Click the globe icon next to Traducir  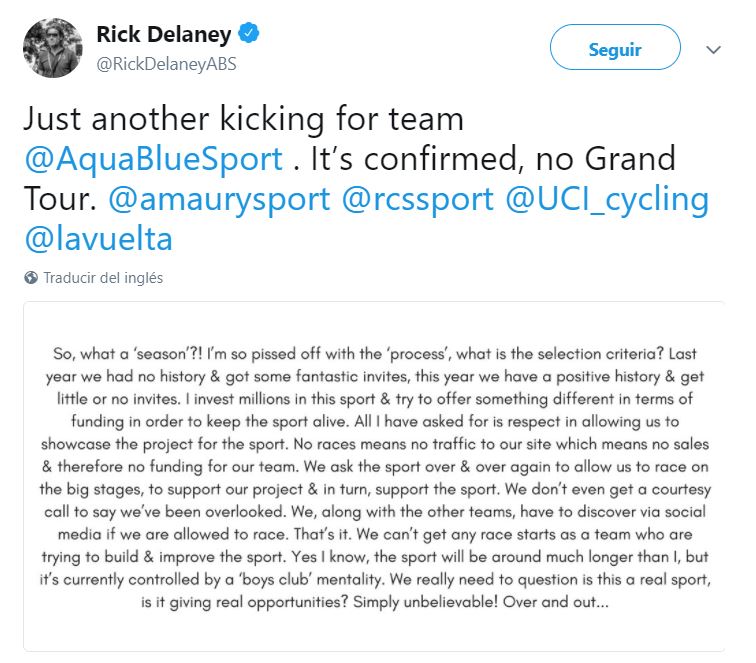point(31,278)
